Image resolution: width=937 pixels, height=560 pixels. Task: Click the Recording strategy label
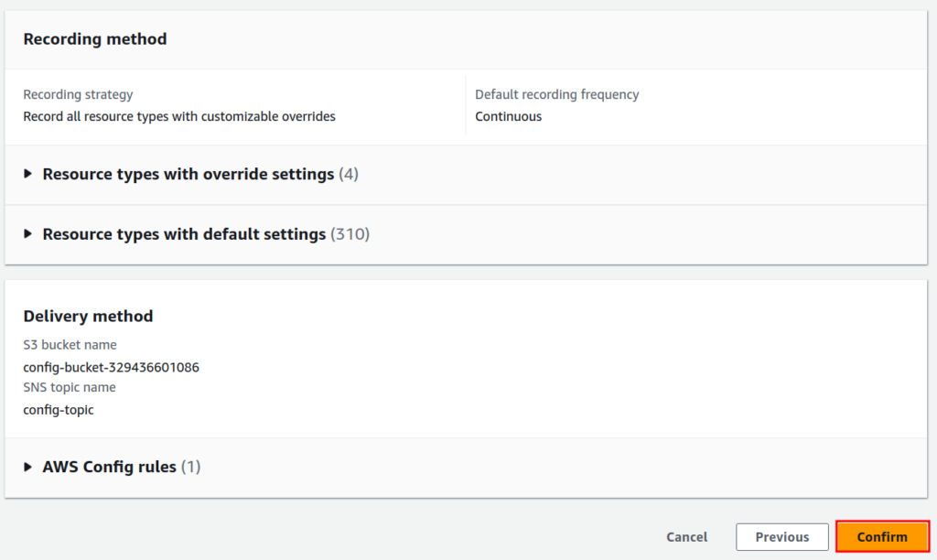(x=78, y=94)
